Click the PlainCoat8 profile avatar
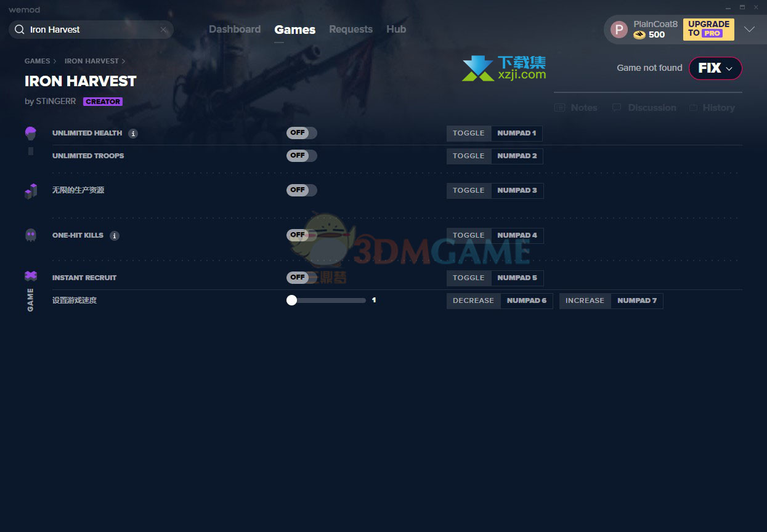767x532 pixels. 619,29
